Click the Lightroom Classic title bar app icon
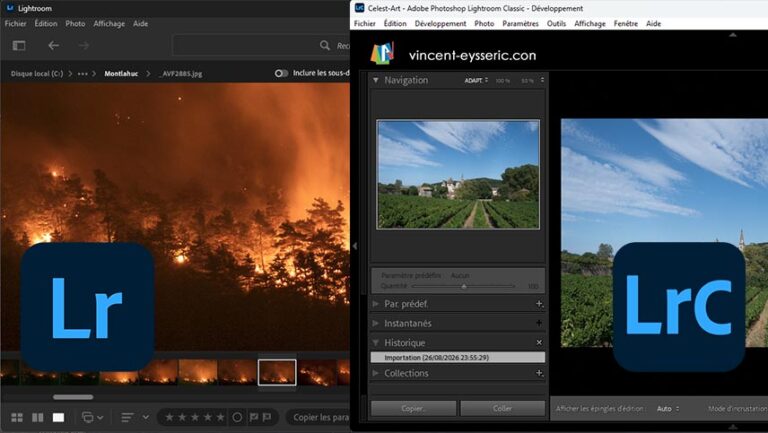 point(360,8)
